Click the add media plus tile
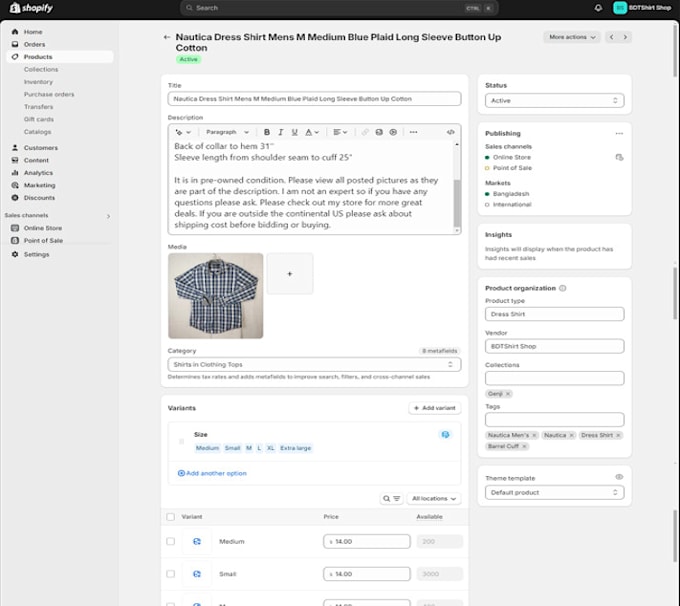The height and width of the screenshot is (606, 680). [x=290, y=274]
